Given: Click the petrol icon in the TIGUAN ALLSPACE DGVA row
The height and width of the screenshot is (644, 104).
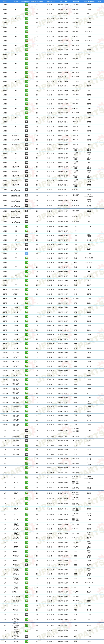Looking at the screenshot, I should pyautogui.click(x=27, y=620).
